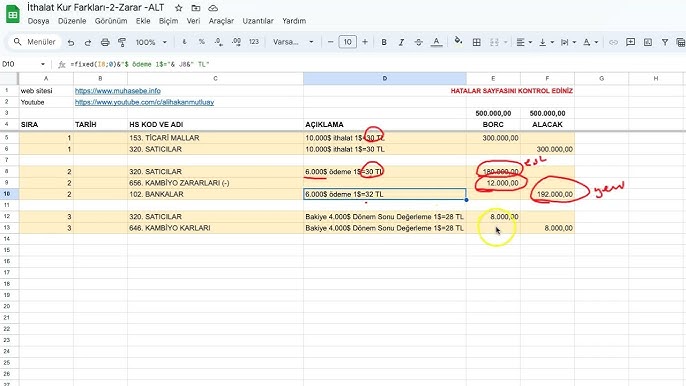Increase font size plus button
686x386 pixels.
[365, 42]
